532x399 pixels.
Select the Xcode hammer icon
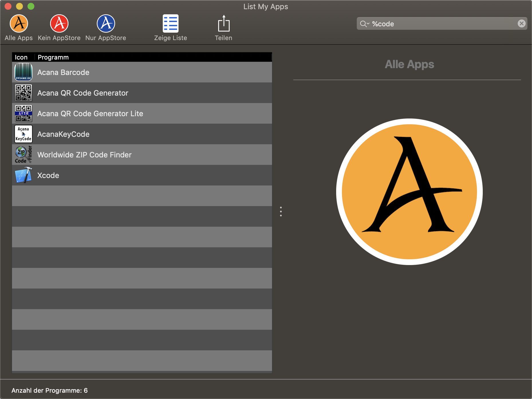23,175
